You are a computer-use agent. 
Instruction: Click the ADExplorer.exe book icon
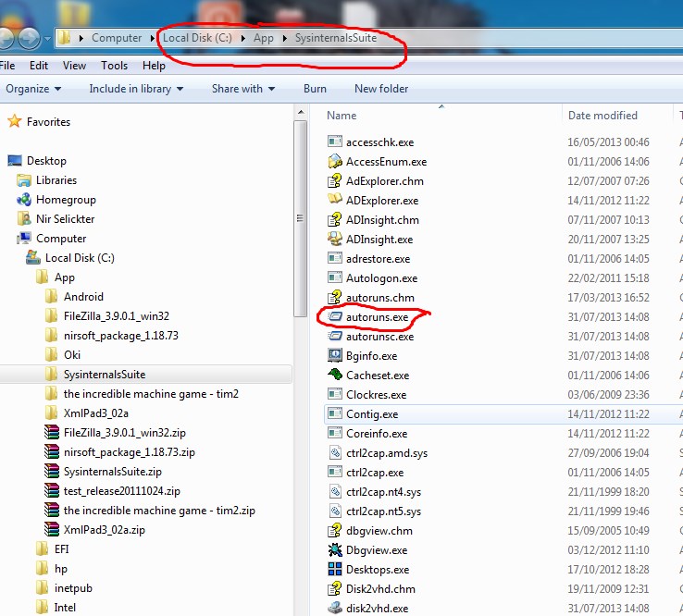pyautogui.click(x=334, y=200)
